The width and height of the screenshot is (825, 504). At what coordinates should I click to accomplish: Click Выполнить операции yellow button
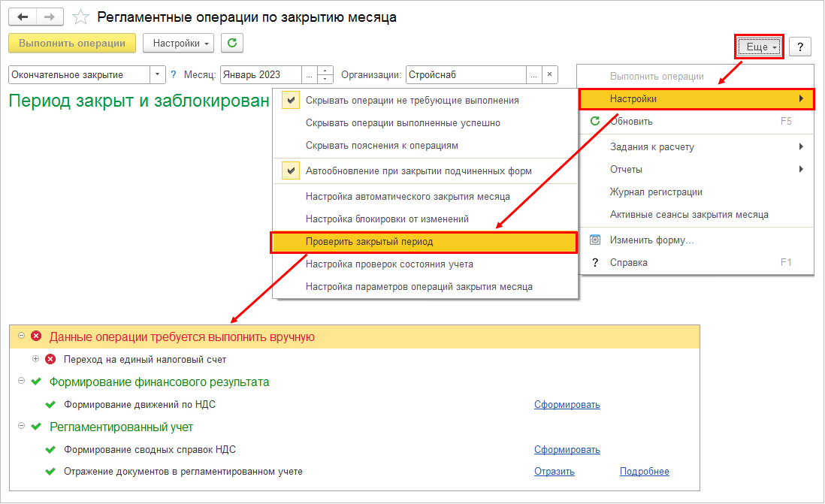click(x=72, y=43)
